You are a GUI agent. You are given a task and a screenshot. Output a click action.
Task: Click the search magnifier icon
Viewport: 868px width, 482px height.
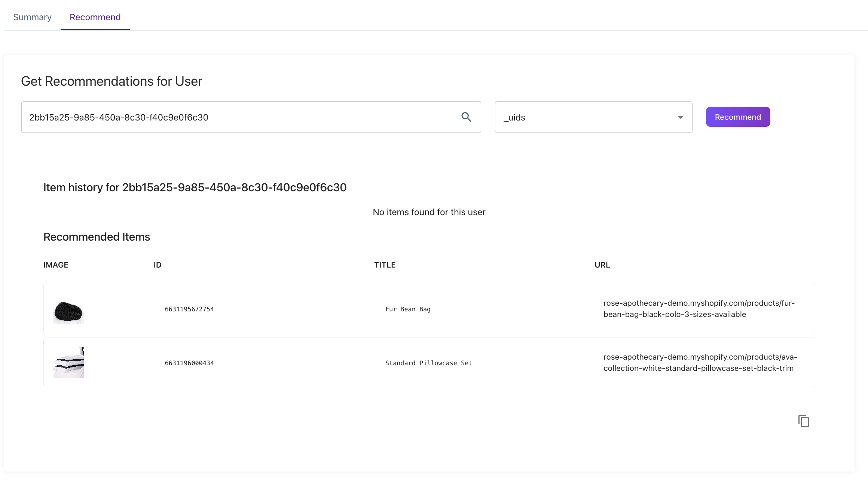466,117
